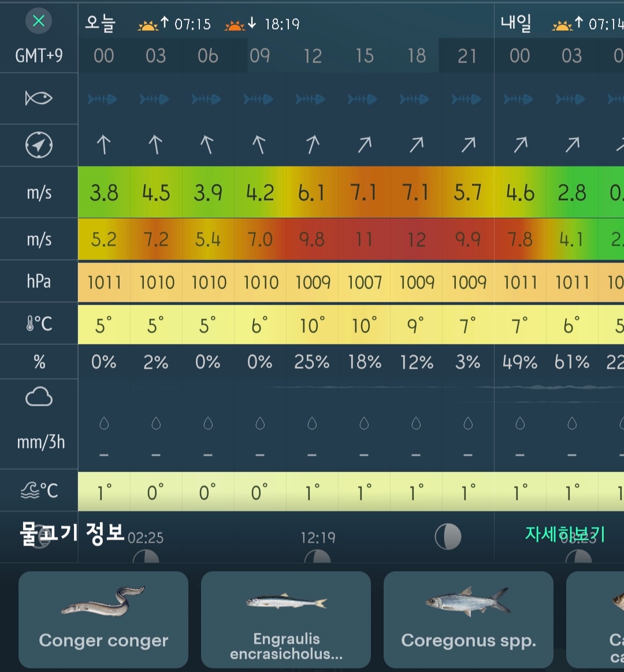Tap the 02:25 tide time
The image size is (624, 672).
145,537
